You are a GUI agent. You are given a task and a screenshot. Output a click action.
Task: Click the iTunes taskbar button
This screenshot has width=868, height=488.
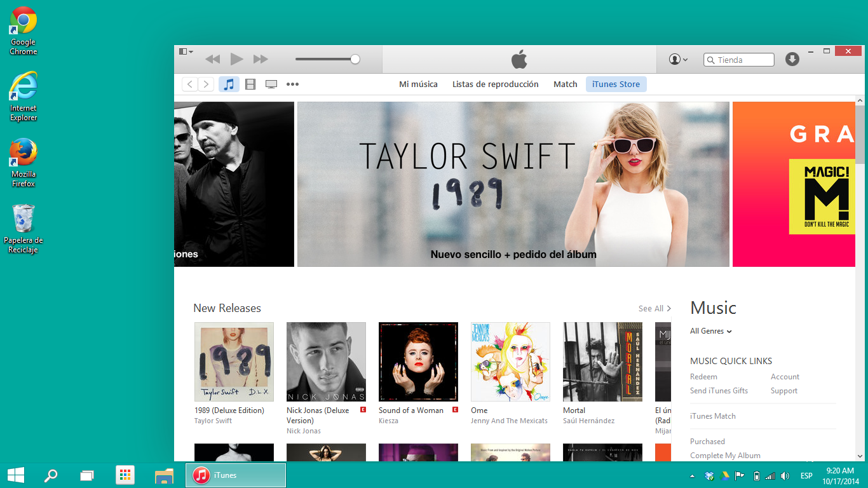236,475
